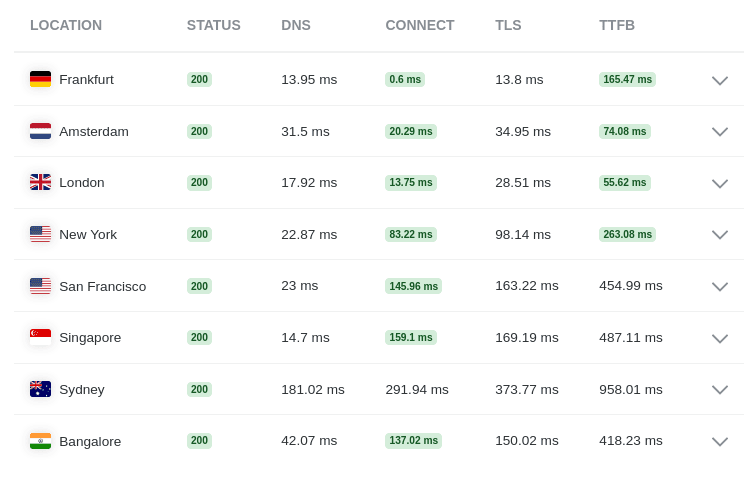Viewport: 752px width, 480px height.
Task: Click the 145.96 ms connect badge
Action: click(413, 286)
